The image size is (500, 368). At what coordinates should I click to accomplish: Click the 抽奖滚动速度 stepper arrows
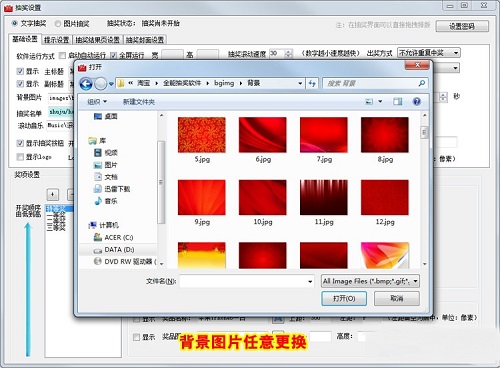point(289,53)
